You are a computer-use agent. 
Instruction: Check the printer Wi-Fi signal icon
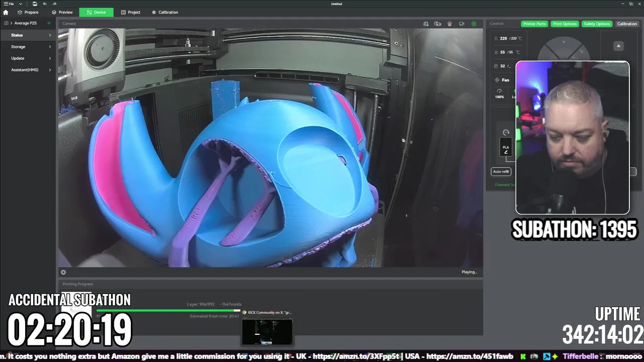49,23
